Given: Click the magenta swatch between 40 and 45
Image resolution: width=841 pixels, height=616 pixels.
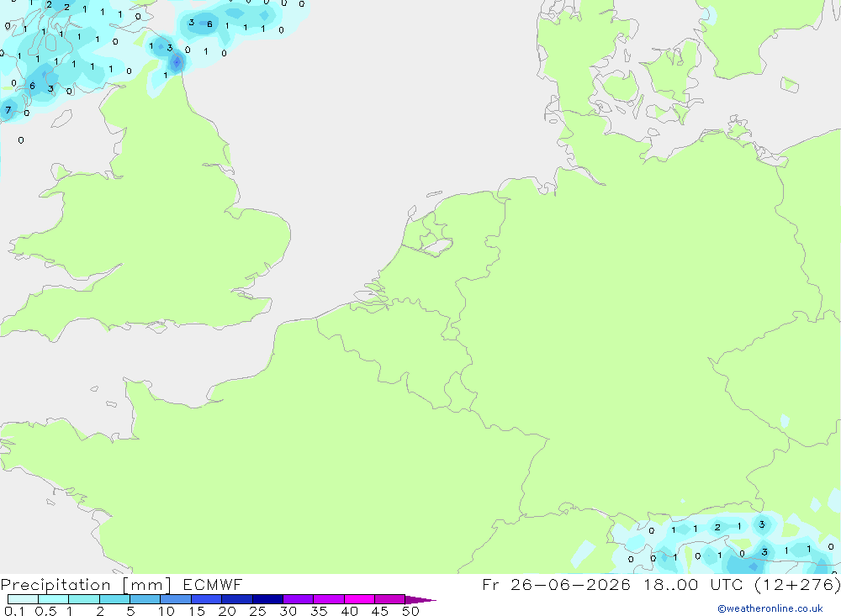Looking at the screenshot, I should (x=359, y=599).
